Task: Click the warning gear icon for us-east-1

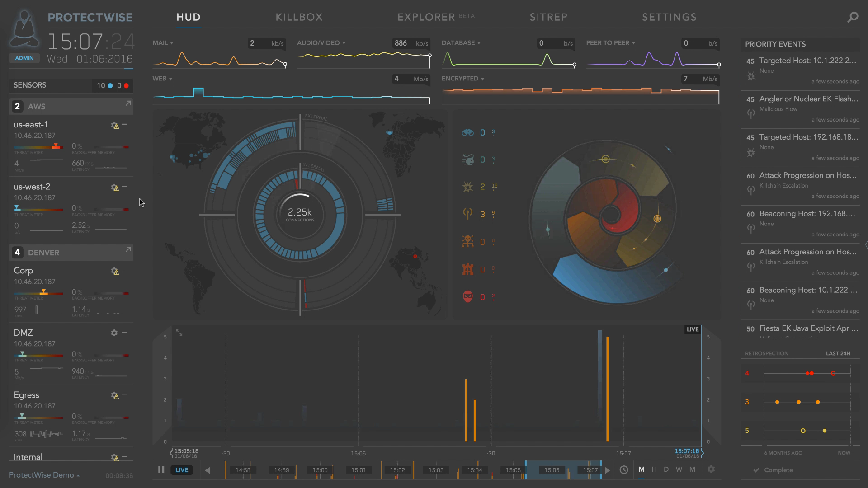Action: pos(115,125)
